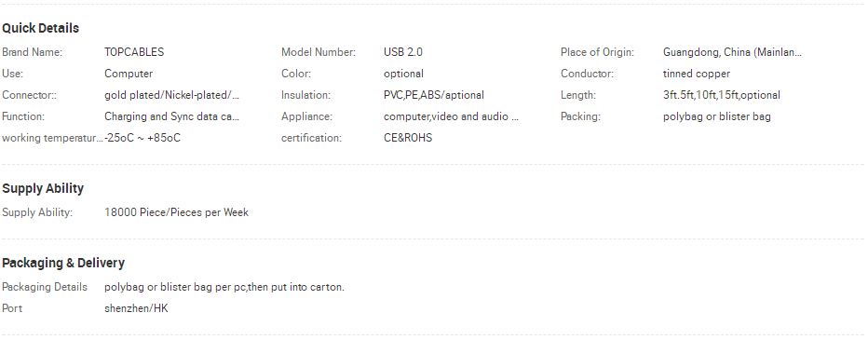Click the truncated Charging and Sync function text
The height and width of the screenshot is (340, 868).
point(172,116)
